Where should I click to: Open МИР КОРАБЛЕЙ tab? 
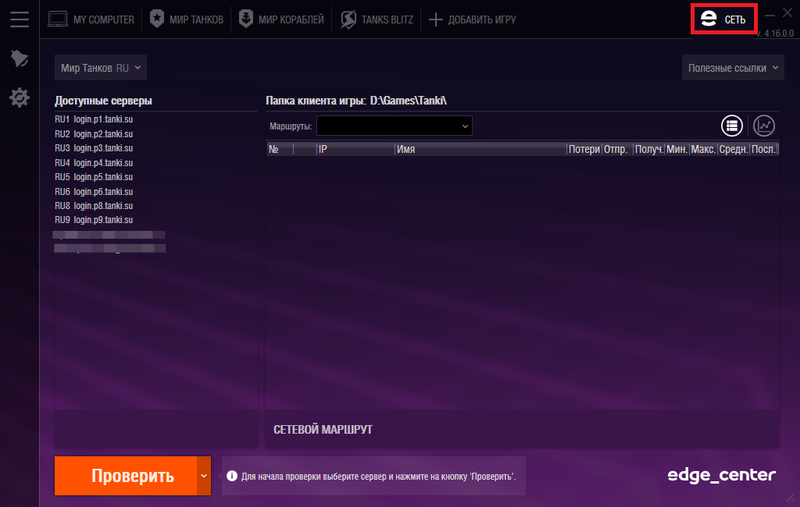282,19
